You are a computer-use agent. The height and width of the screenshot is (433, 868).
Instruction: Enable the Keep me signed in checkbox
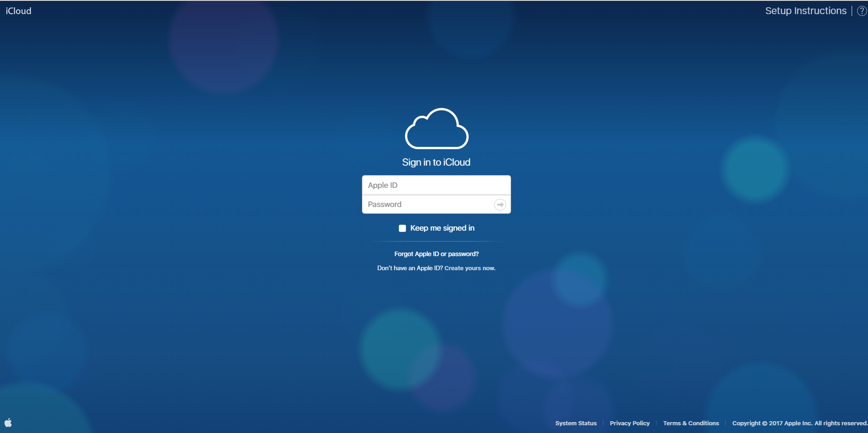402,228
